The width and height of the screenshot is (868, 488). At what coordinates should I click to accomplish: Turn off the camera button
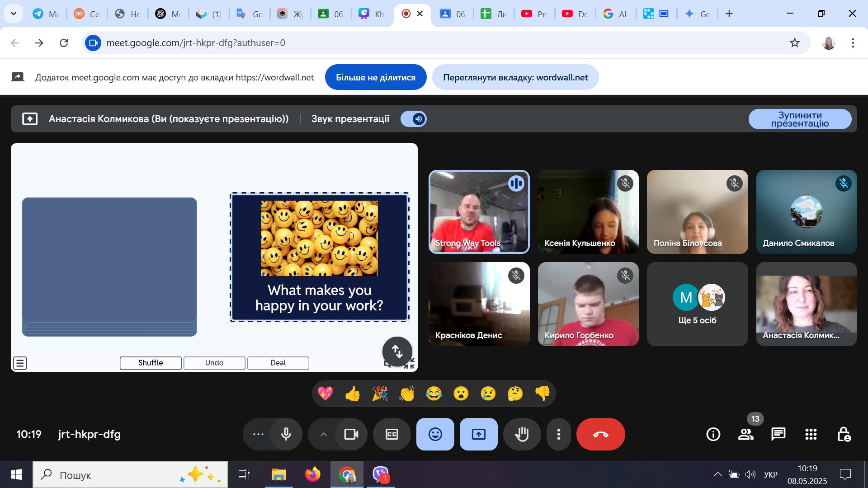(x=351, y=434)
